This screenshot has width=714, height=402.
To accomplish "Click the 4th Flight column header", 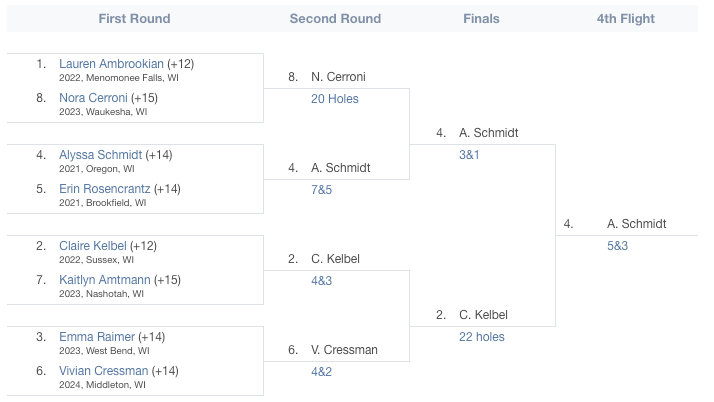I will click(x=626, y=19).
